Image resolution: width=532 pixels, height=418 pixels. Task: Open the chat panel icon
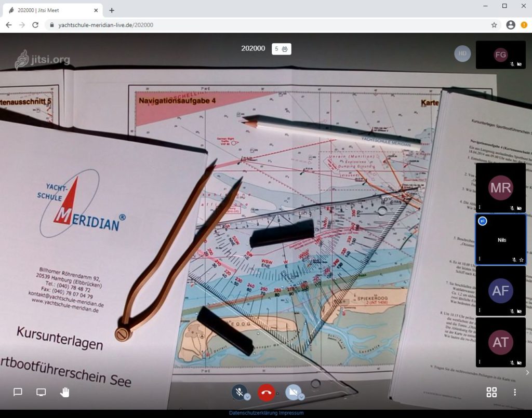pyautogui.click(x=18, y=392)
